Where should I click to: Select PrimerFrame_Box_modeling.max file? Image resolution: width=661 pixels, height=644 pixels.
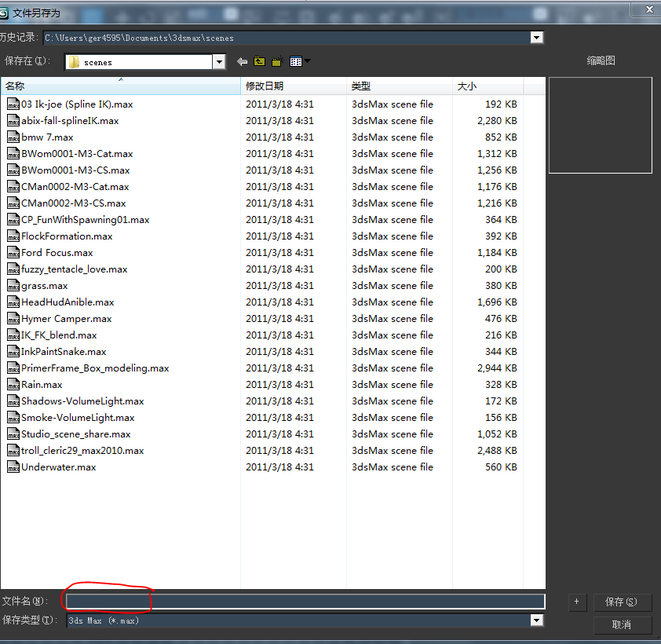point(95,368)
